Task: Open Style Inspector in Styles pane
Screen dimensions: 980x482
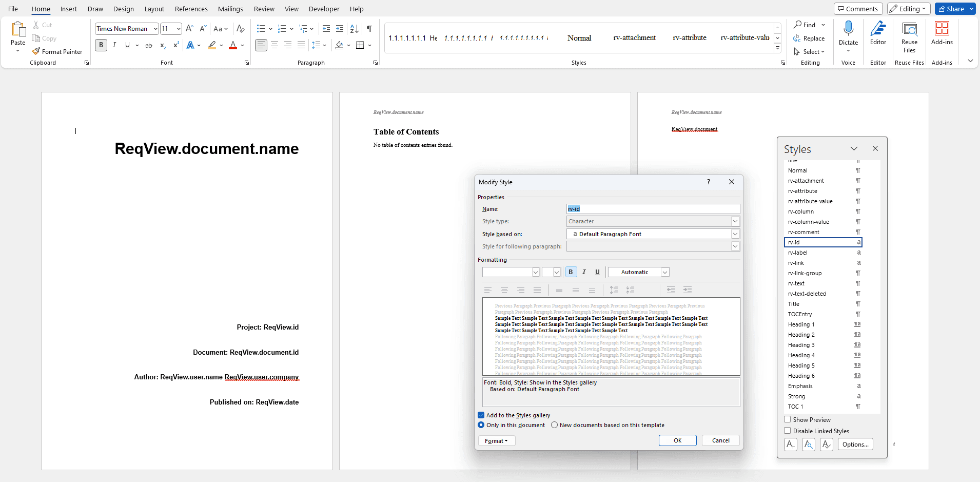Action: pyautogui.click(x=809, y=445)
